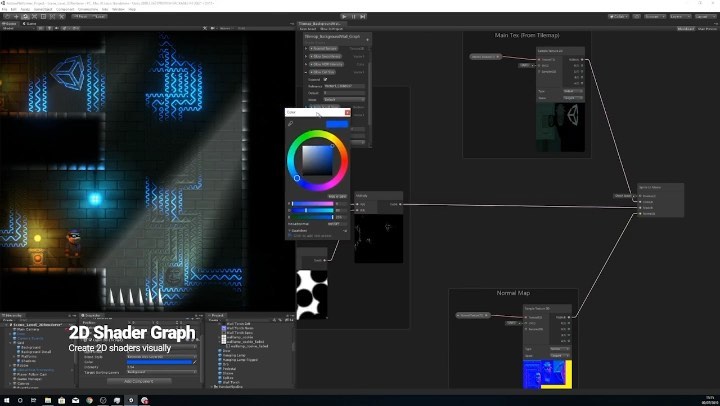720x406 pixels.
Task: Toggle Scene view lighting
Action: tap(49, 28)
